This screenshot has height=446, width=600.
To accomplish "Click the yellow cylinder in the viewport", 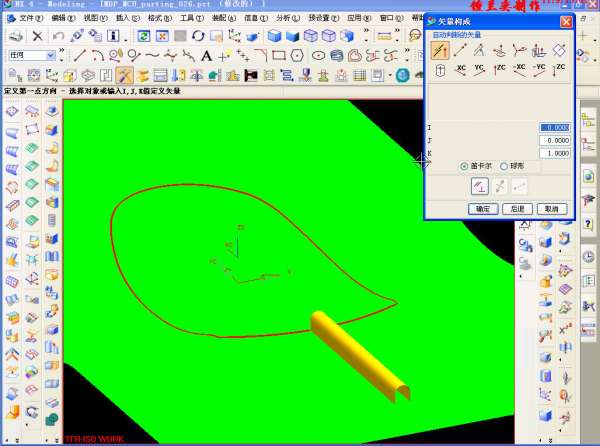I will click(x=360, y=356).
